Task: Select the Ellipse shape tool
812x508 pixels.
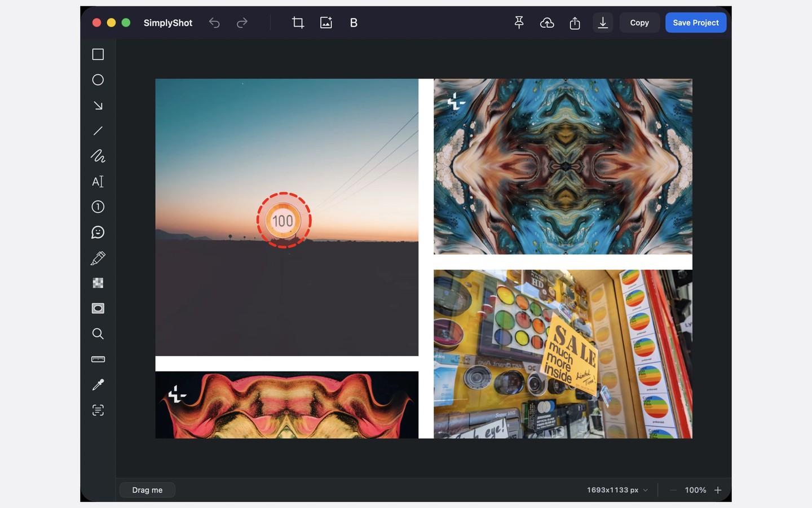Action: click(98, 80)
